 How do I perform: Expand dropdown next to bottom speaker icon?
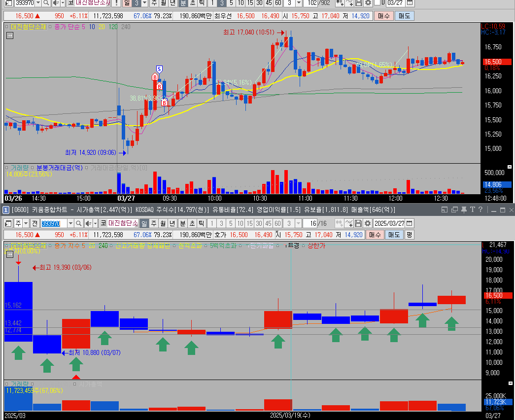(x=95, y=223)
